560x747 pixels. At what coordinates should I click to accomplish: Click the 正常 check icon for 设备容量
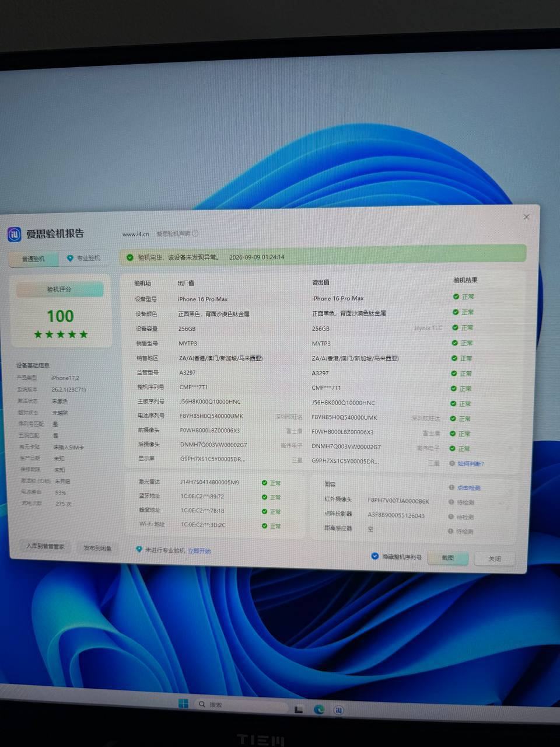[454, 327]
